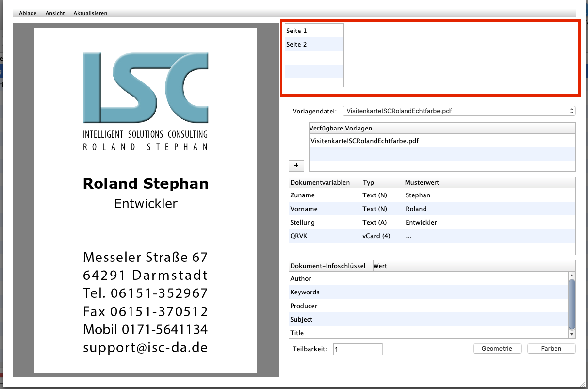Click the Stephan sample value cell
The image size is (588, 389).
pyautogui.click(x=418, y=195)
